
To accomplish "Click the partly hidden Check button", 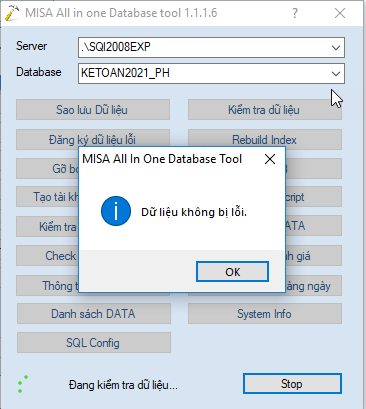I will (x=47, y=255).
